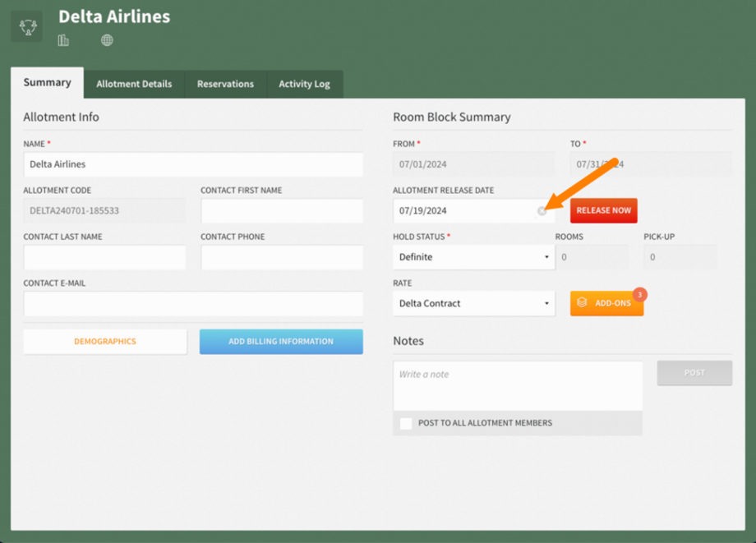Click the add-ons count badge showing 3
The height and width of the screenshot is (543, 756).
[x=640, y=294]
